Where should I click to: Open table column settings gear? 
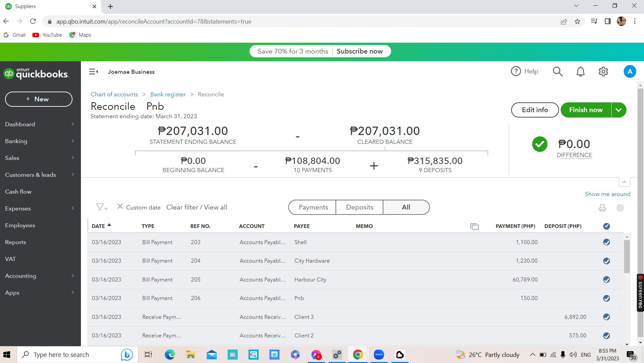point(620,208)
